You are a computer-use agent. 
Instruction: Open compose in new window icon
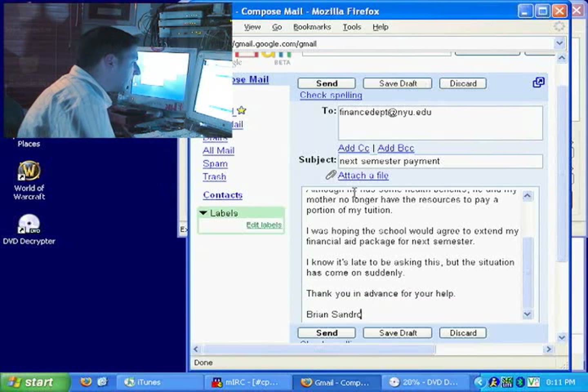tap(538, 82)
